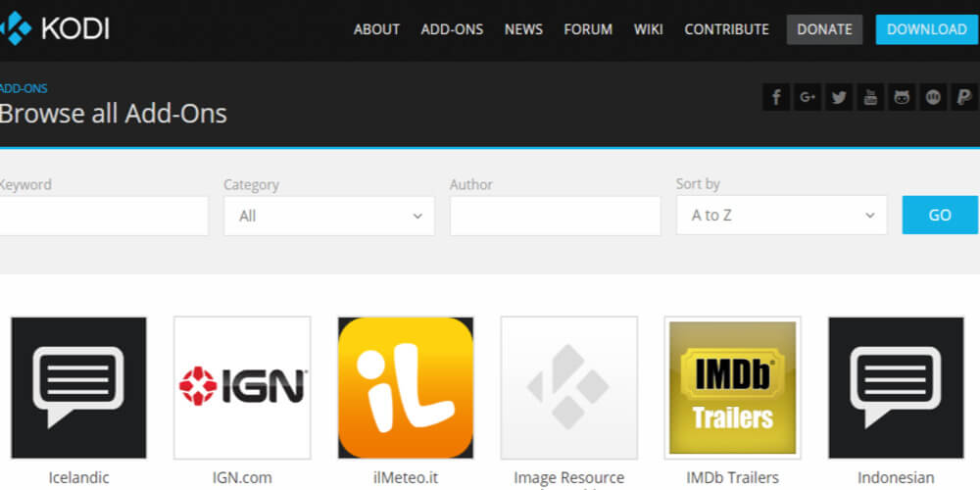Visit the FORUM menu item

(588, 29)
